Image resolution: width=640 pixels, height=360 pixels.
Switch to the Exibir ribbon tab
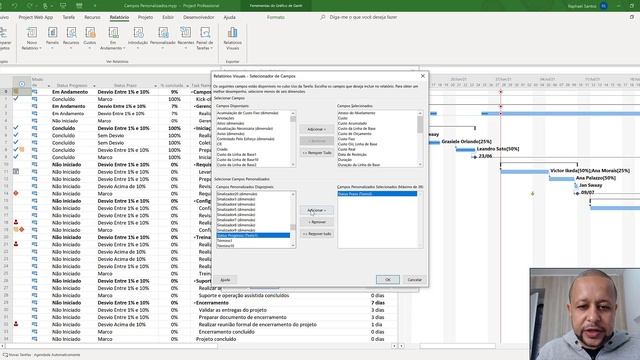click(168, 17)
